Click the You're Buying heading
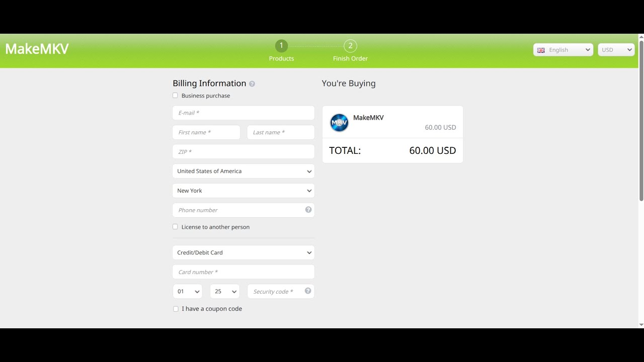The image size is (644, 362). tap(349, 83)
